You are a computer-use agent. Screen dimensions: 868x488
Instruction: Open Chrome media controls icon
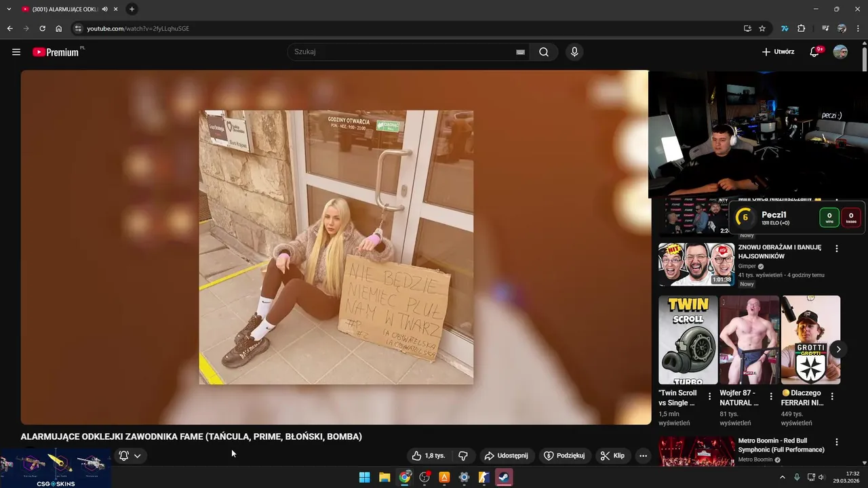pos(825,28)
